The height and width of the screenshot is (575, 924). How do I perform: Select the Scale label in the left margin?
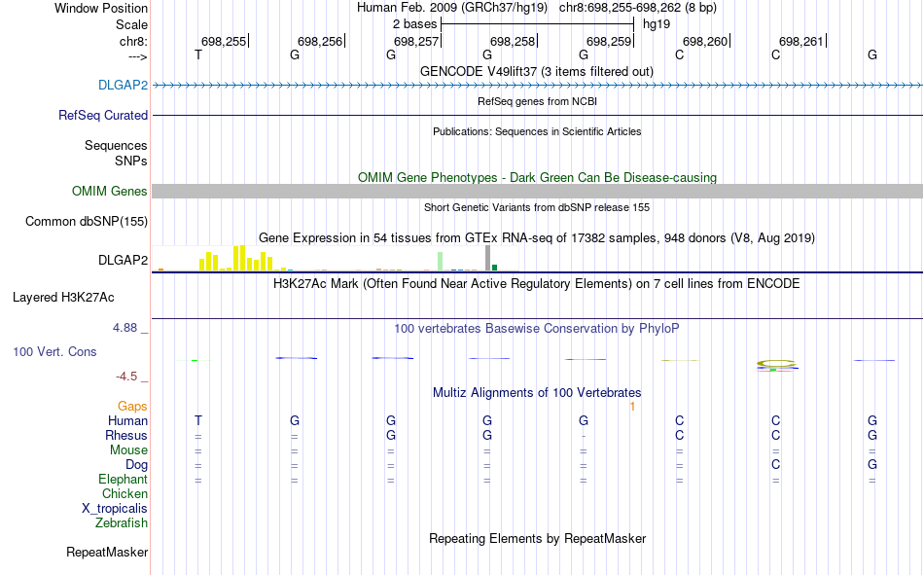click(x=131, y=24)
